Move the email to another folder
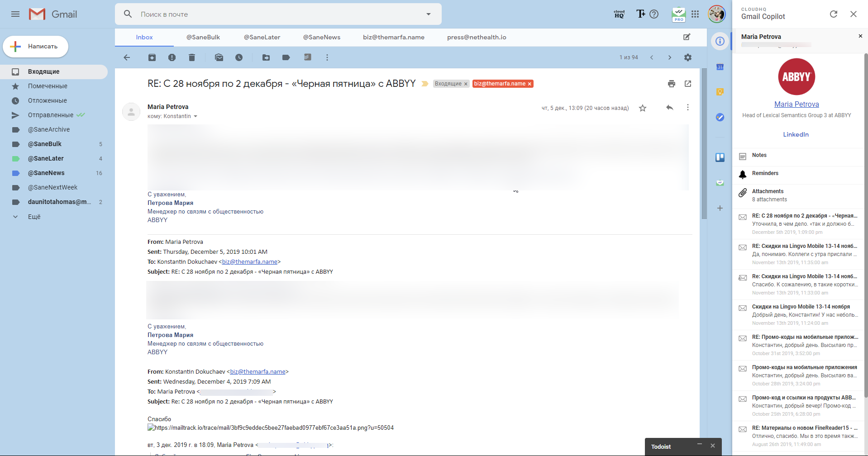This screenshot has height=456, width=868. 266,57
